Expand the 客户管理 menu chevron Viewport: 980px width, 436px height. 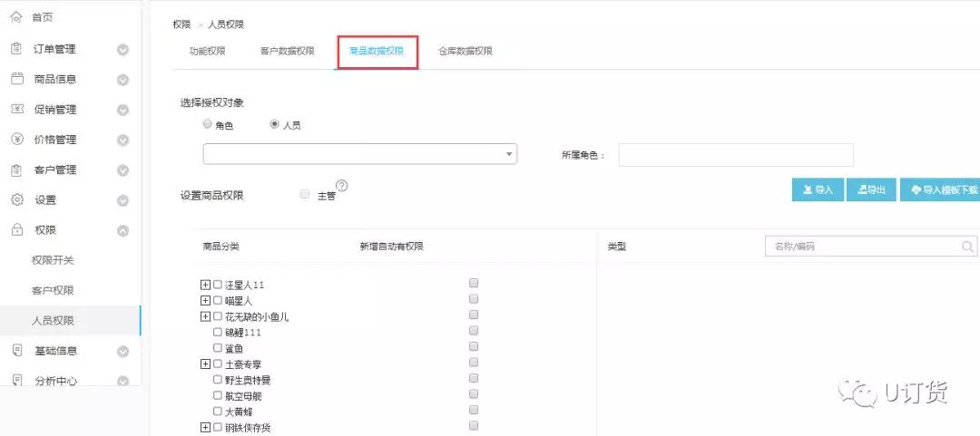click(123, 170)
